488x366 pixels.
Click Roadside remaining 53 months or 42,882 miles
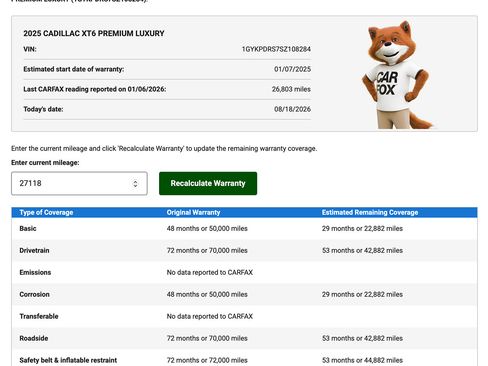[x=362, y=338]
